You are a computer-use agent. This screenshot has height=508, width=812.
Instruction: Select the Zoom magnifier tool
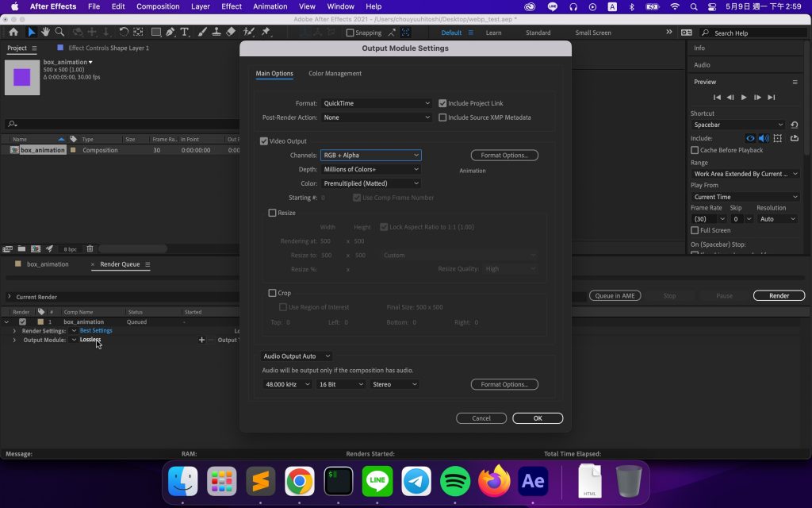coord(60,33)
